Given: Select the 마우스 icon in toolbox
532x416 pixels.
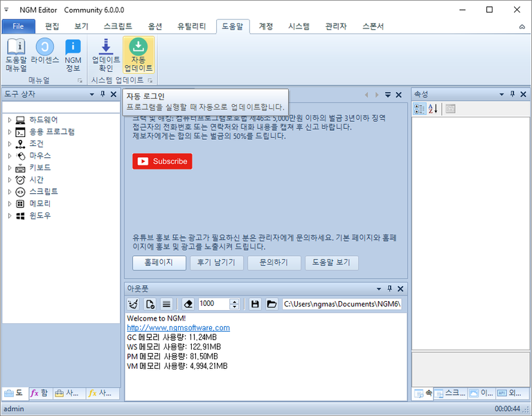Looking at the screenshot, I should [20, 156].
